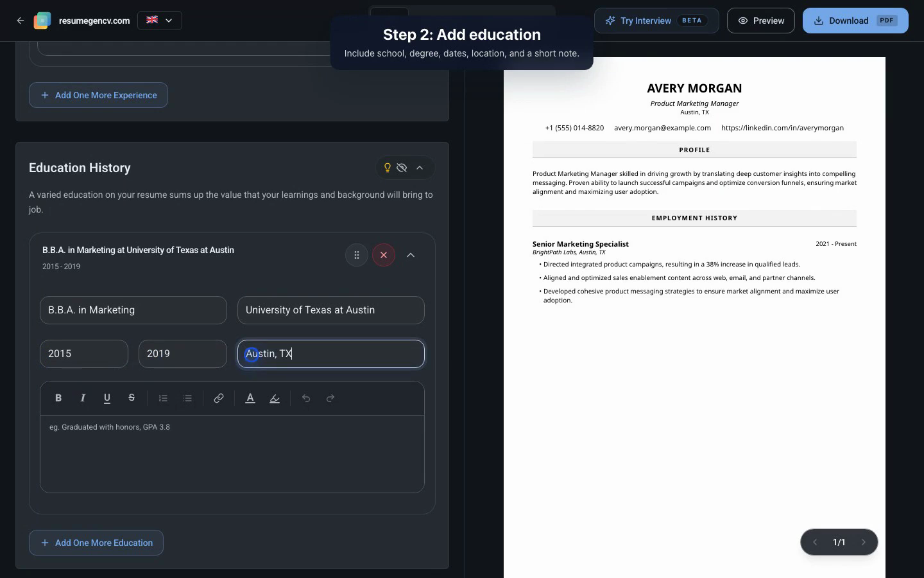This screenshot has height=578, width=924.
Task: Click avery.morgan@example.com in preview
Action: click(662, 128)
